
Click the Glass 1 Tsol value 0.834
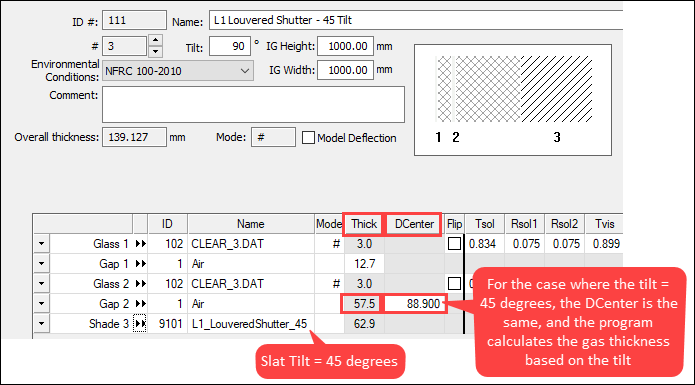pos(484,244)
